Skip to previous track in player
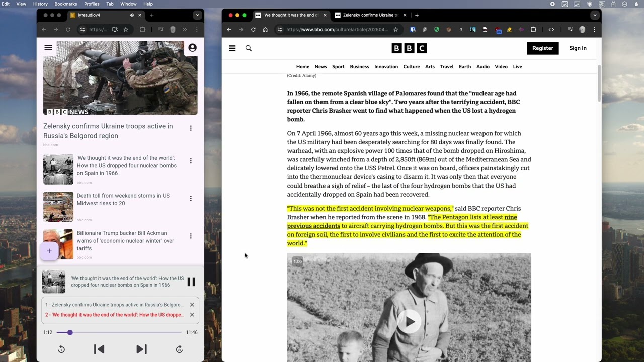644x362 pixels. [x=99, y=349]
